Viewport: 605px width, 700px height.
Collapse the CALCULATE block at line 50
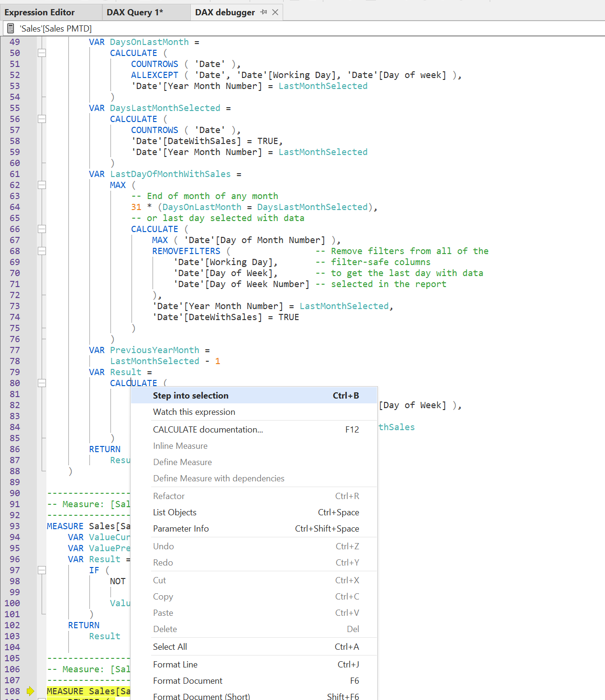click(42, 53)
